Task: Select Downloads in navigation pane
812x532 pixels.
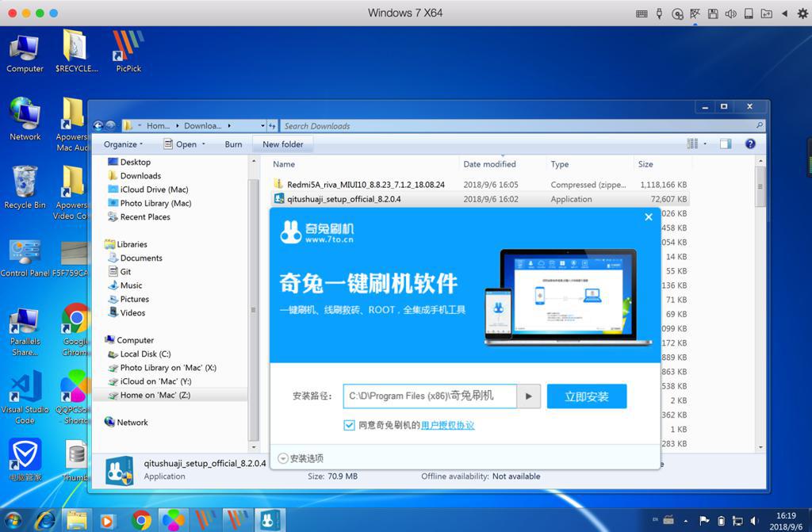Action: coord(140,176)
